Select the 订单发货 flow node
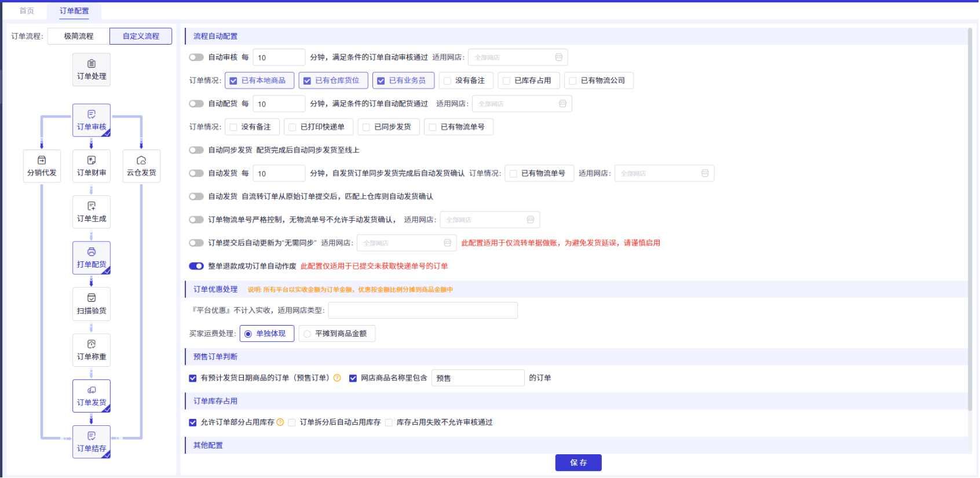Image resolution: width=980 pixels, height=478 pixels. coord(92,396)
